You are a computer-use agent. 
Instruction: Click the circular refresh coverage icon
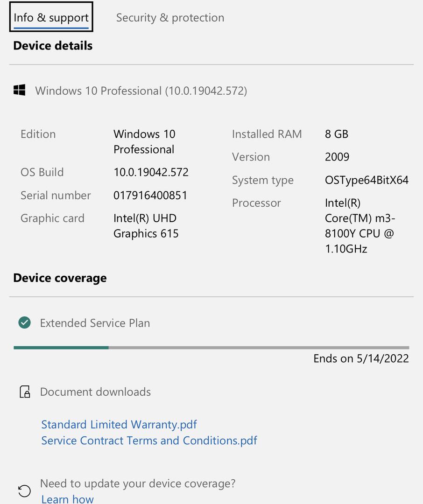pyautogui.click(x=25, y=491)
